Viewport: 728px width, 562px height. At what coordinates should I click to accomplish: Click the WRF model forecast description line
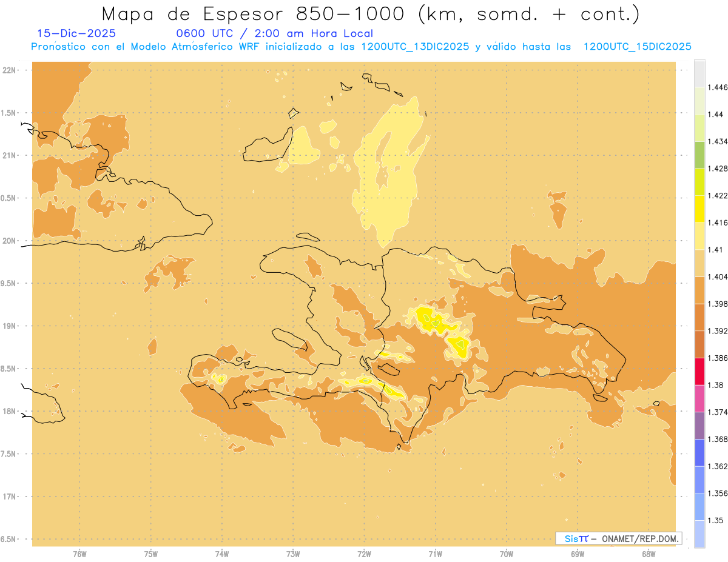coord(361,47)
